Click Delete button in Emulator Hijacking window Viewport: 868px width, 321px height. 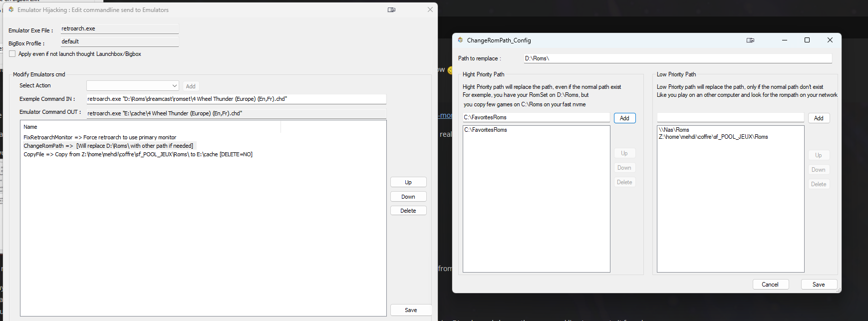[408, 211]
